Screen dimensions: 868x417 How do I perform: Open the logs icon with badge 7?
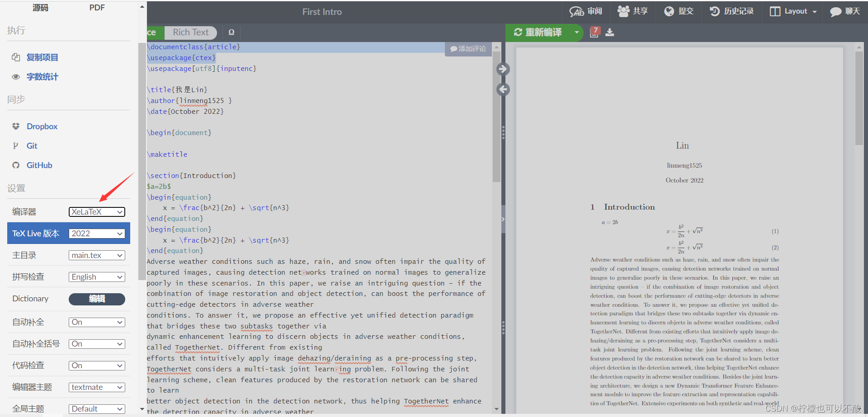click(595, 32)
